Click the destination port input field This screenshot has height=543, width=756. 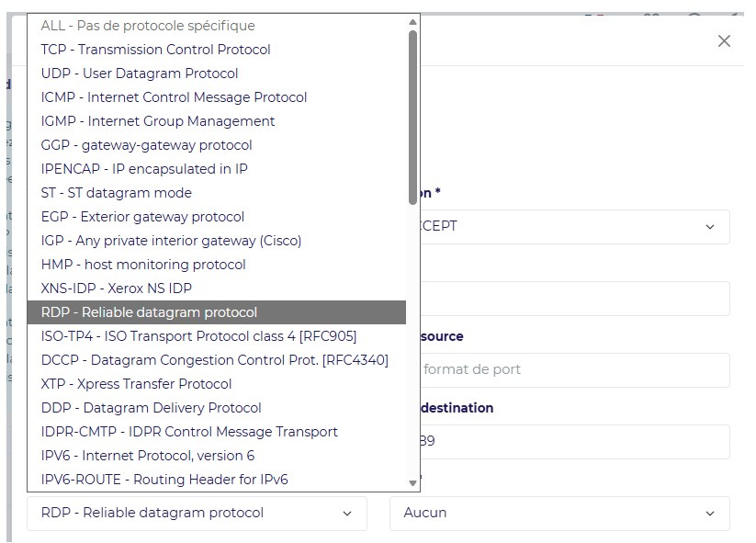pyautogui.click(x=574, y=442)
